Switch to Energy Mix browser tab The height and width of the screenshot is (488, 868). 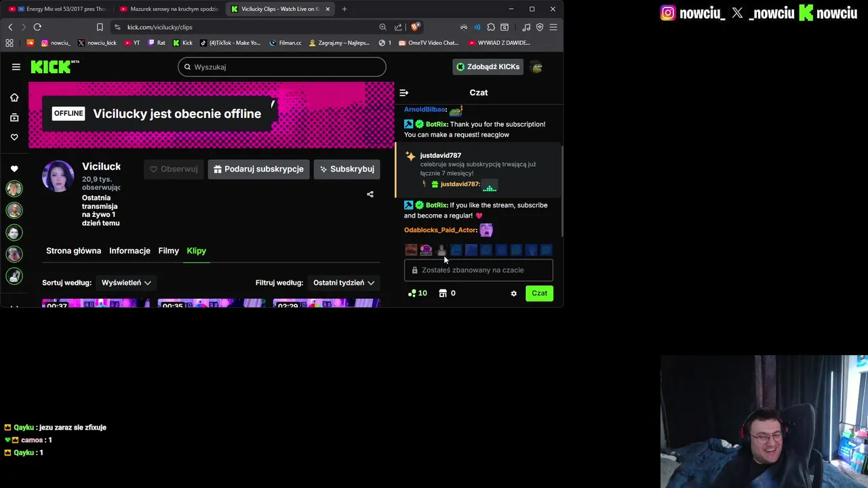(x=57, y=9)
